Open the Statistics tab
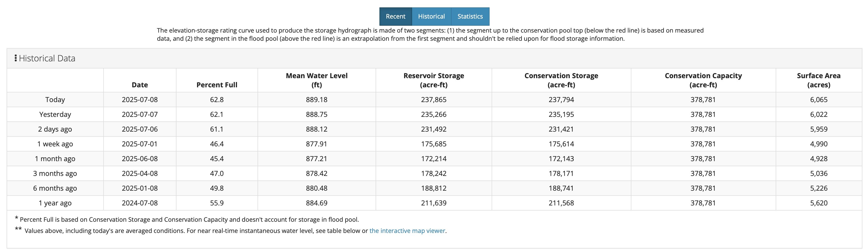The image size is (868, 251). coord(470,17)
